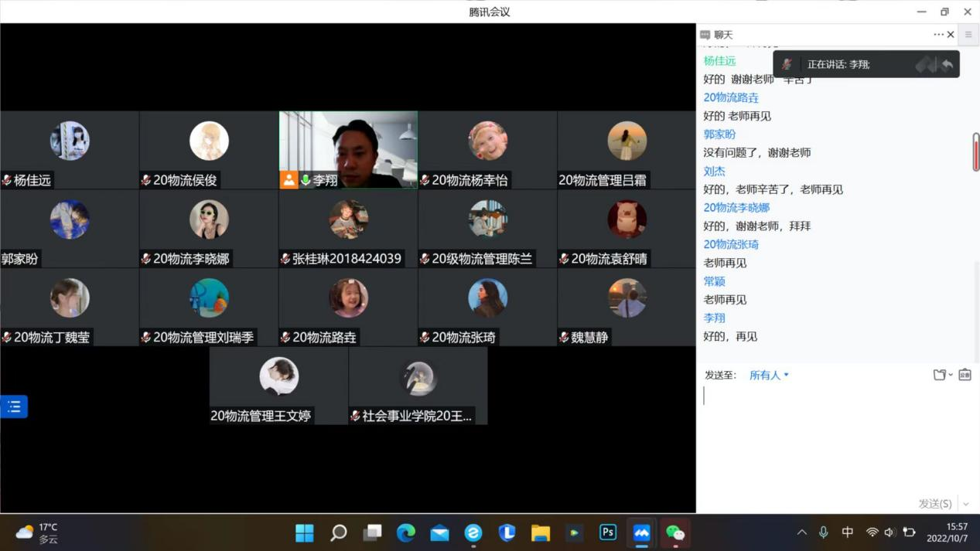Expand the 所有人 recipient dropdown
Viewport: 980px width, 551px height.
pyautogui.click(x=769, y=375)
